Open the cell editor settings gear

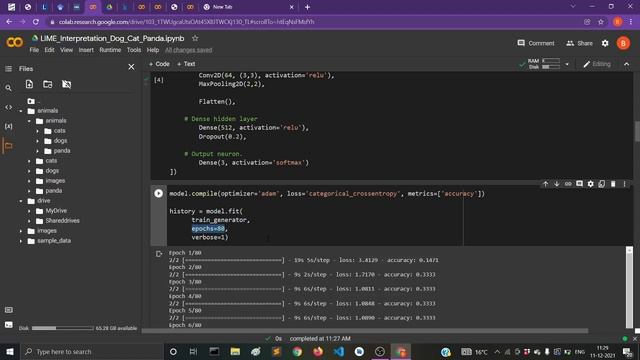[590, 184]
